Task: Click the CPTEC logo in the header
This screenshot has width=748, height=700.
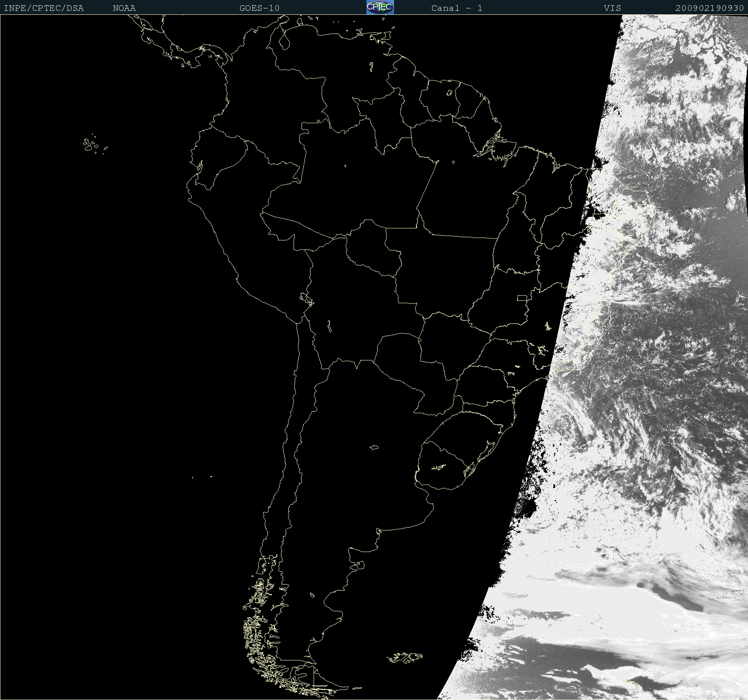Action: pos(380,7)
